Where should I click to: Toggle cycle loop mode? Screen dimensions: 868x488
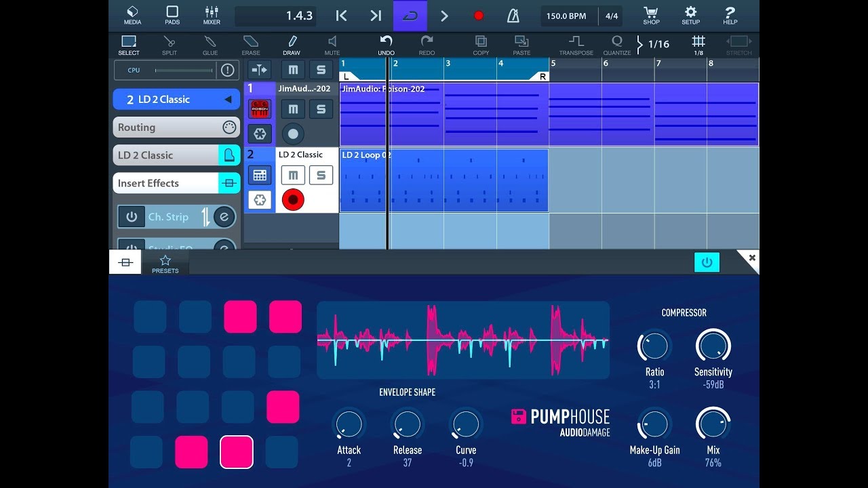(x=410, y=16)
